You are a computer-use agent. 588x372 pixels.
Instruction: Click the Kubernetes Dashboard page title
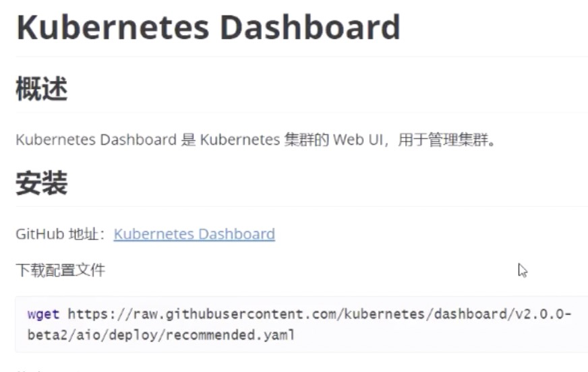[208, 28]
